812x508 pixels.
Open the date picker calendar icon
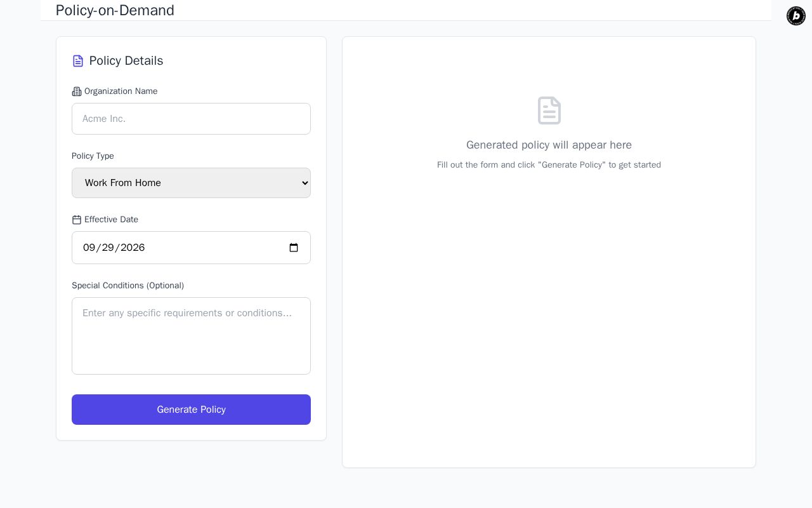pyautogui.click(x=294, y=248)
